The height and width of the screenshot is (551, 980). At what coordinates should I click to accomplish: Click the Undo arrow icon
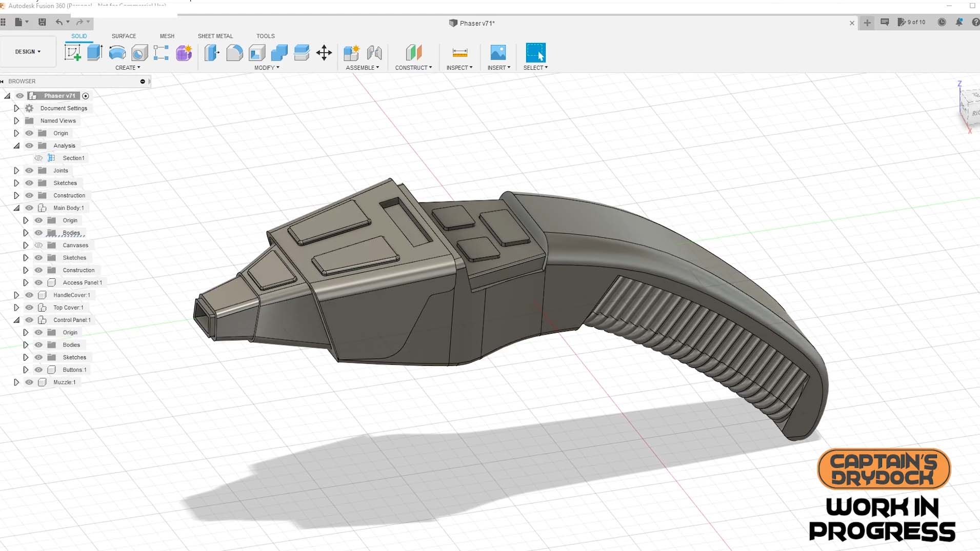[59, 22]
